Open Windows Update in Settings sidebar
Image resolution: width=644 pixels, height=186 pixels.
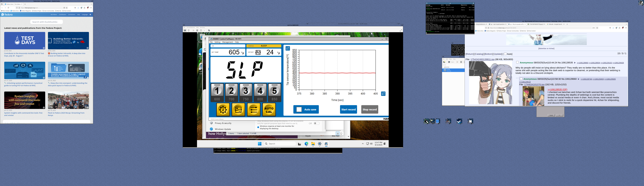click(x=223, y=129)
